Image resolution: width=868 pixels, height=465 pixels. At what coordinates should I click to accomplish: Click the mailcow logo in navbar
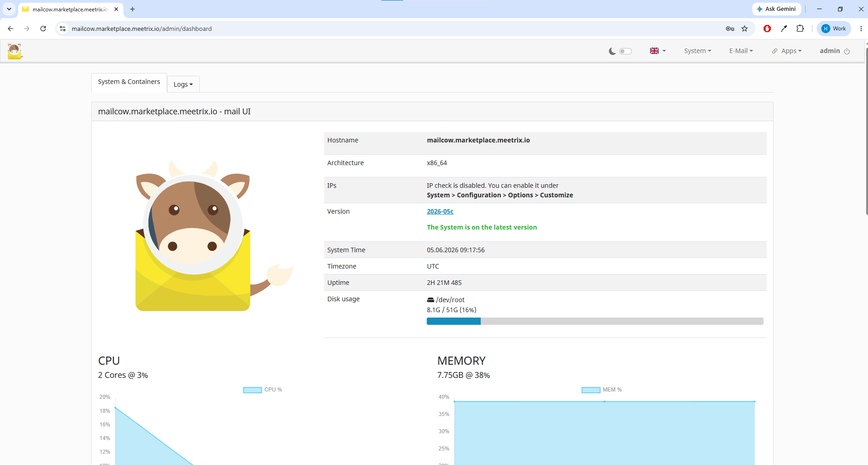tap(15, 51)
